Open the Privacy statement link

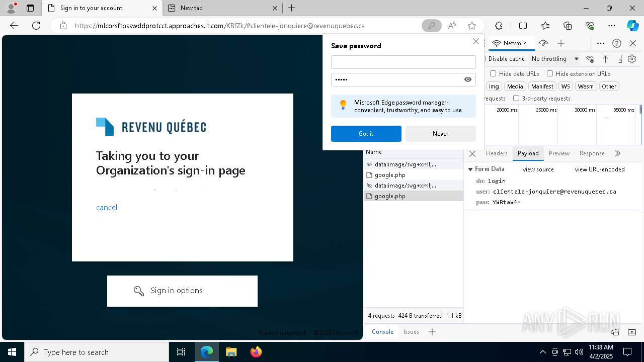(282, 333)
